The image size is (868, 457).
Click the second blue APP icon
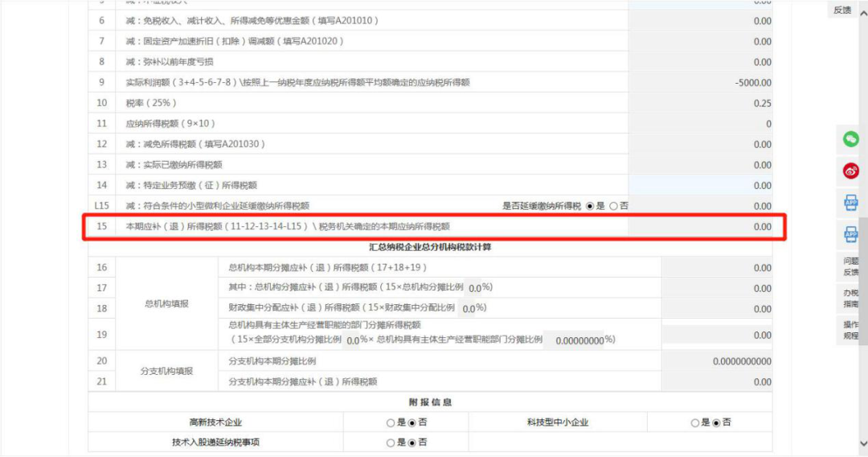click(x=851, y=234)
